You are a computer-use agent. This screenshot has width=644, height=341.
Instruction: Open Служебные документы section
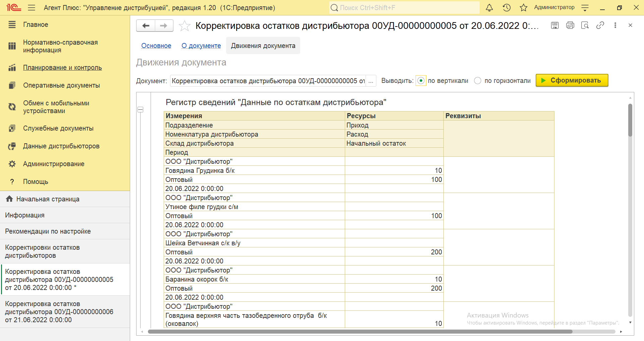58,128
